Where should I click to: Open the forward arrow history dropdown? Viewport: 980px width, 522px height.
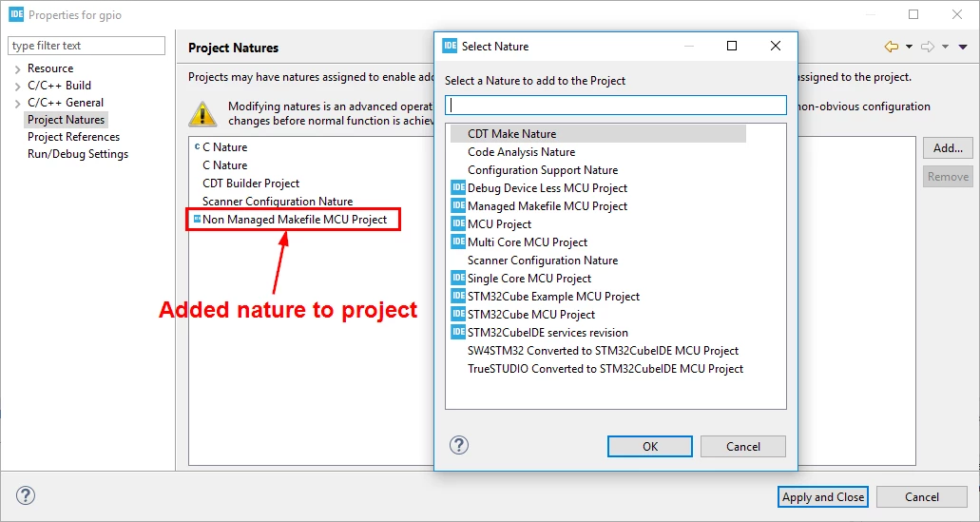tap(945, 47)
